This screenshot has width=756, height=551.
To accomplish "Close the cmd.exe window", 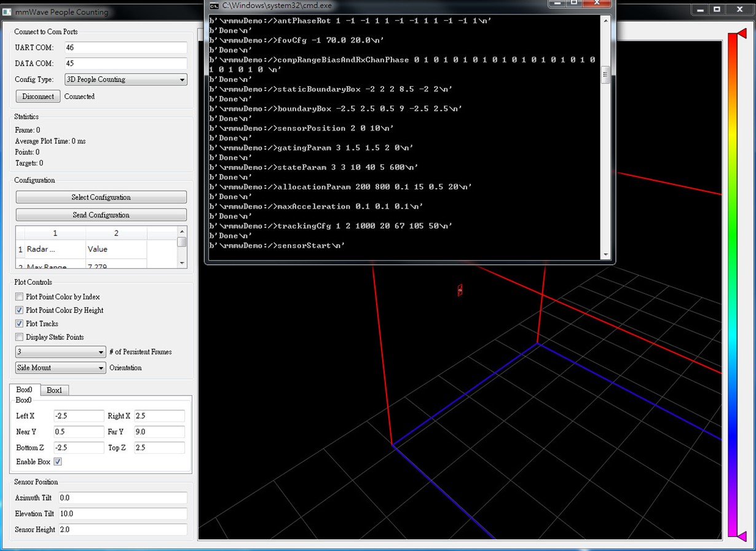I will [x=597, y=4].
